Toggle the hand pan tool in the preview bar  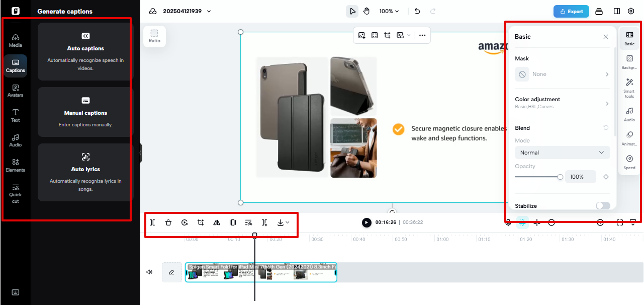click(x=366, y=11)
